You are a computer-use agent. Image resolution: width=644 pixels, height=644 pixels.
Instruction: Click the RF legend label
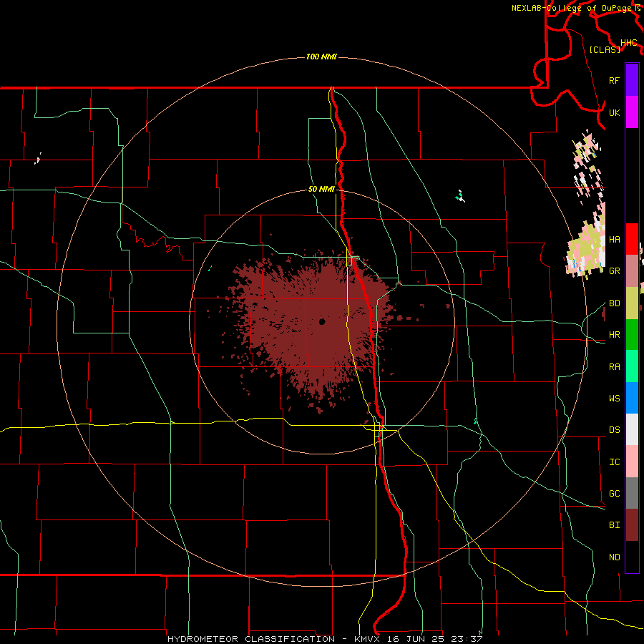tap(614, 80)
